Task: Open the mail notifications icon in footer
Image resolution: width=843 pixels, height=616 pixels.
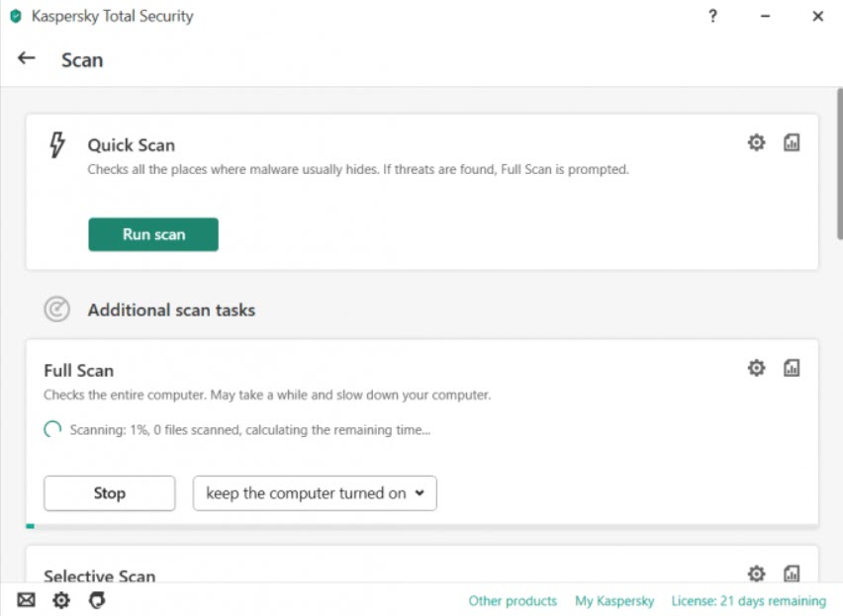Action: [x=26, y=600]
